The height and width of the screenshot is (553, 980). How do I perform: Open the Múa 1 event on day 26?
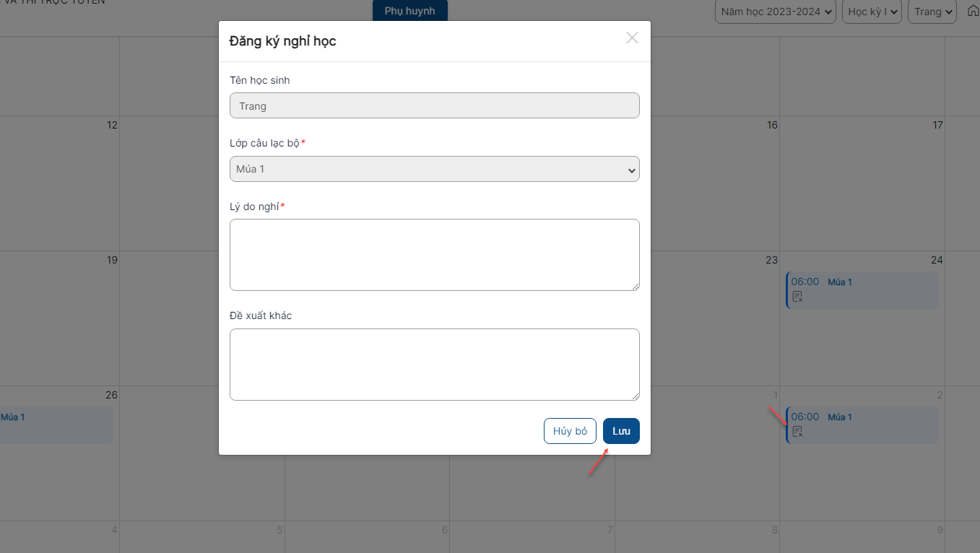tap(56, 425)
